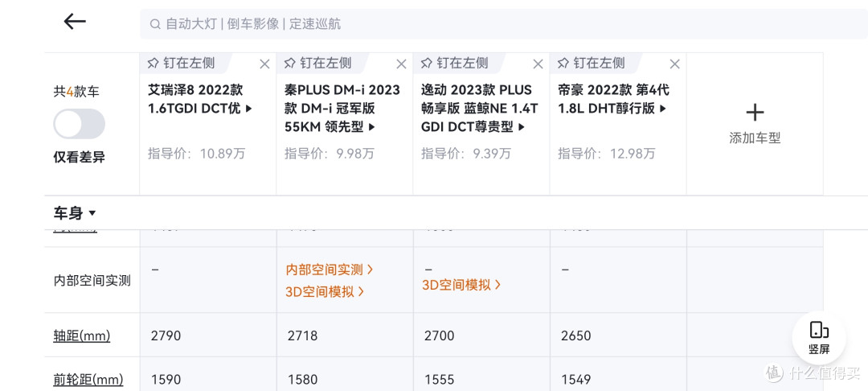Click 指导价: 12.98万 price text

(606, 154)
